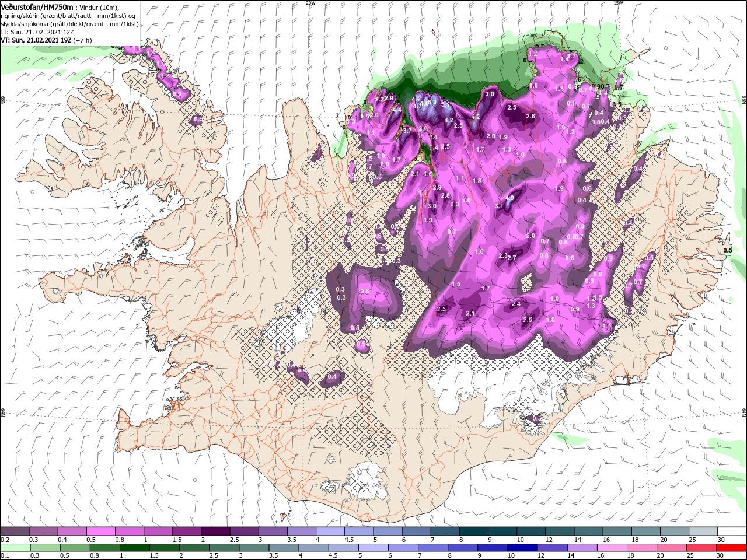The height and width of the screenshot is (560, 747).
Task: Click the deep blue 10 rain legend swatch
Action: pos(522,548)
